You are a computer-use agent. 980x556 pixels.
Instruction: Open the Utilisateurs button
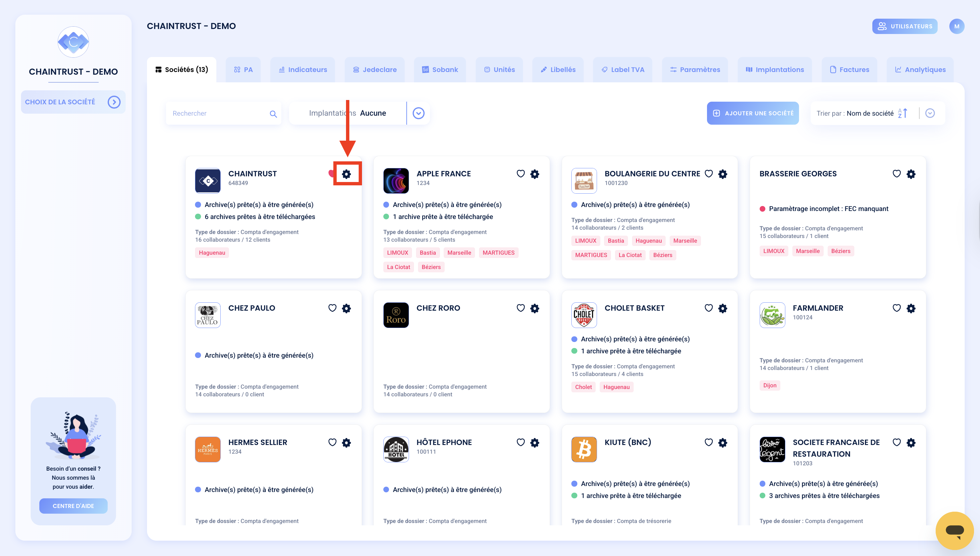tap(905, 26)
